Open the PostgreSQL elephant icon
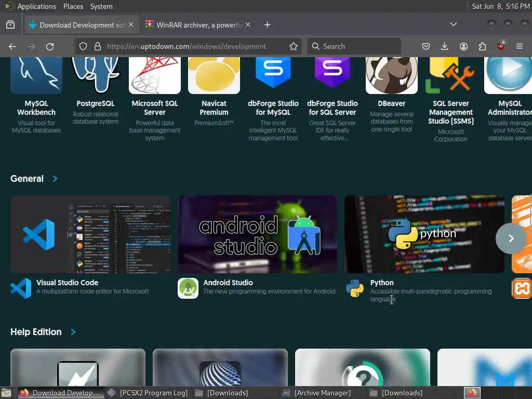The image size is (532, 399). (x=96, y=75)
